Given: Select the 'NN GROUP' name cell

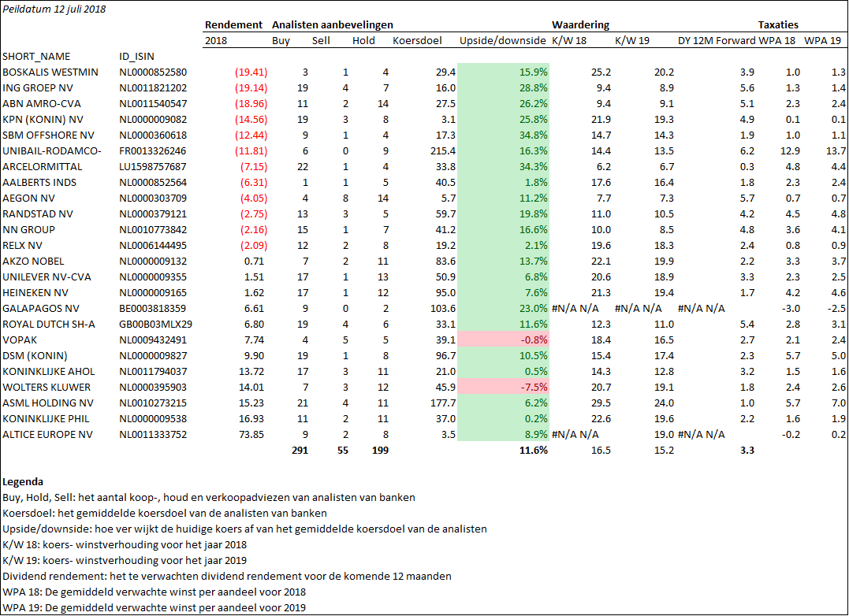Looking at the screenshot, I should tap(28, 229).
